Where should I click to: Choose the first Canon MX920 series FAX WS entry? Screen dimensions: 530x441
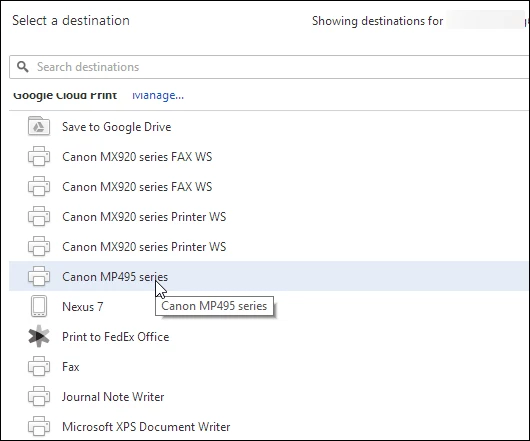tap(137, 157)
